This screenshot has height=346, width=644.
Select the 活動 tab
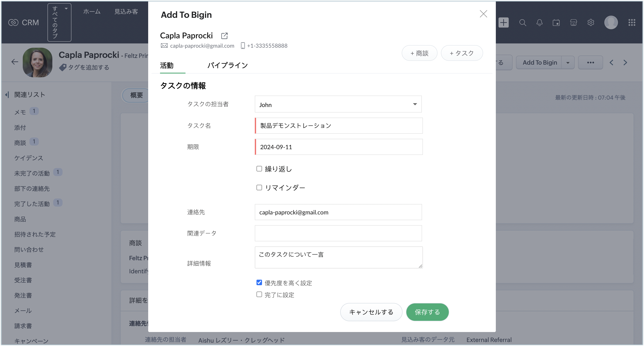167,65
